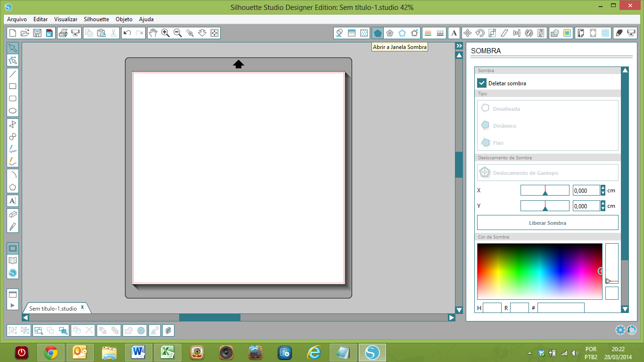The height and width of the screenshot is (362, 644).
Task: Click the Y offset value field
Action: tap(586, 206)
